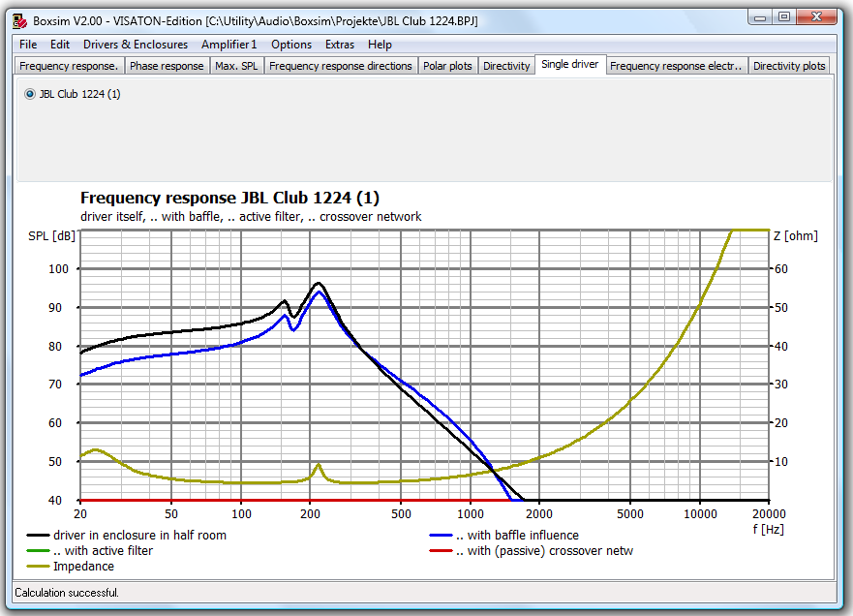Click '.. with active filter' legend text
The height and width of the screenshot is (616, 853).
pos(104,551)
